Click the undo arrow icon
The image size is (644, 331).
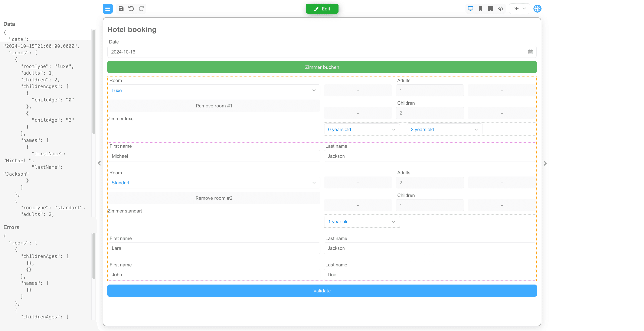click(x=131, y=9)
